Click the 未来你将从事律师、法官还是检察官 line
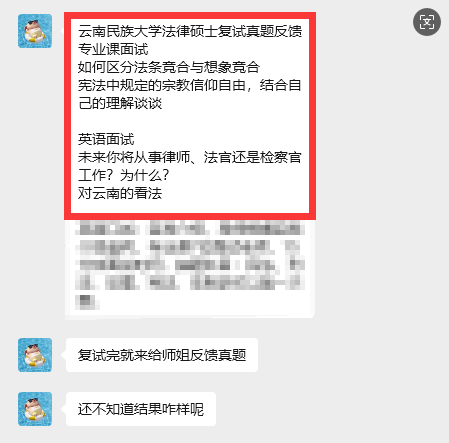The width and height of the screenshot is (449, 443). point(190,157)
